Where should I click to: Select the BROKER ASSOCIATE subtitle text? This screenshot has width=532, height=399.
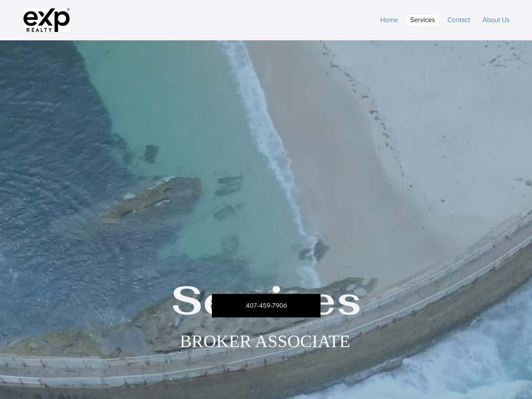point(265,341)
